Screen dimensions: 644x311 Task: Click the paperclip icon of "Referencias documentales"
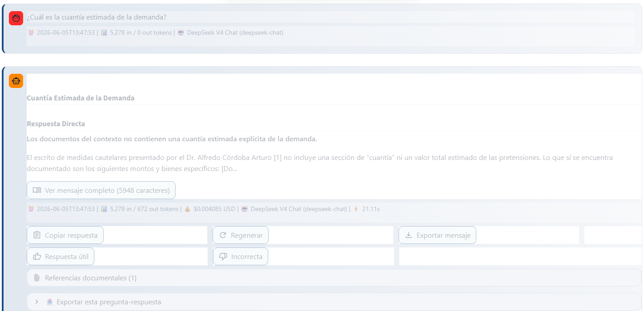tap(37, 278)
